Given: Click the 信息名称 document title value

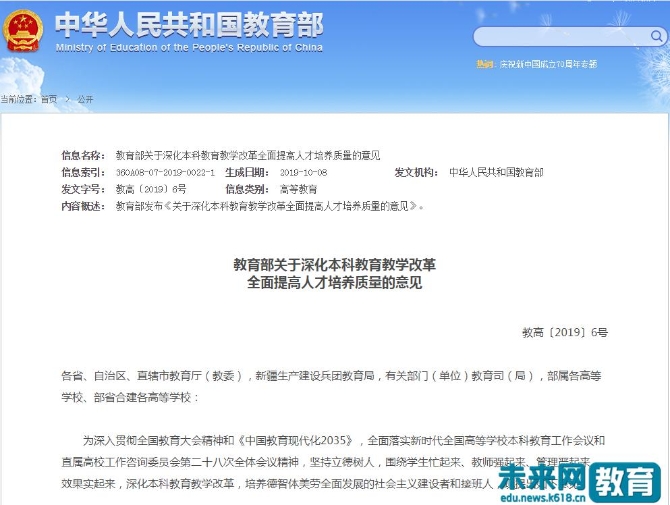Looking at the screenshot, I should coord(248,156).
